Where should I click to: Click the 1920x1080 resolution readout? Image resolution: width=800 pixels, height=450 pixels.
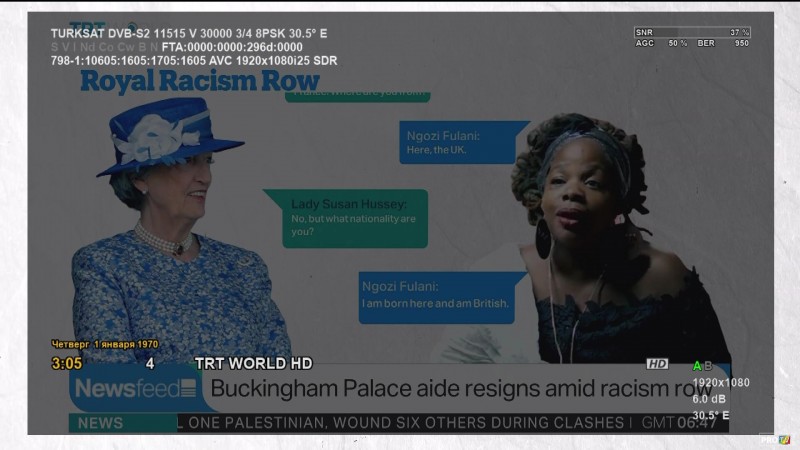pos(720,383)
